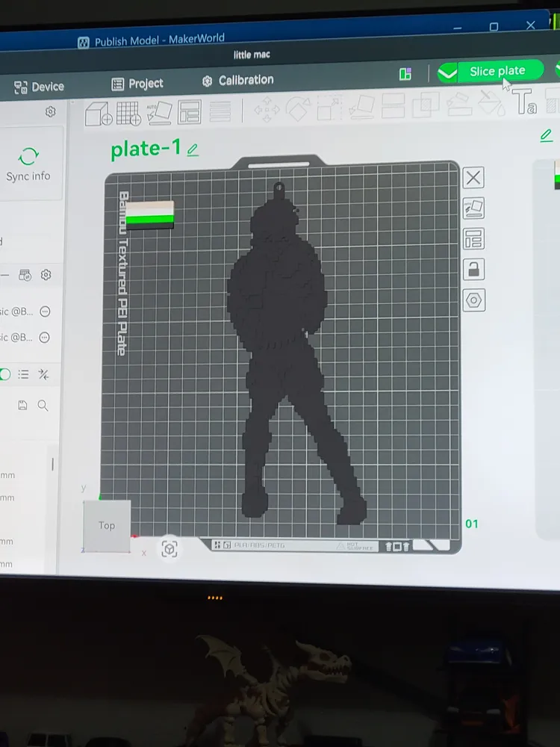Select the Text shape tool
The width and height of the screenshot is (560, 747).
coord(524,101)
